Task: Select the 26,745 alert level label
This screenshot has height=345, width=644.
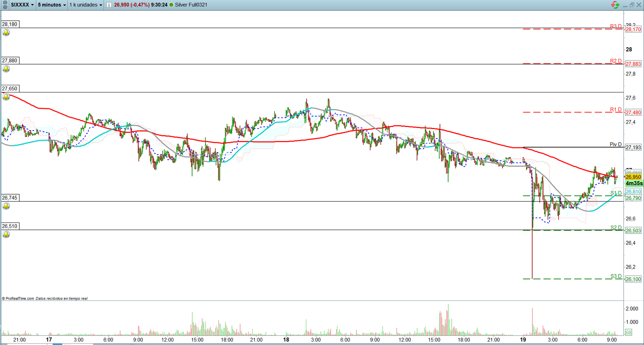Action: coord(10,198)
